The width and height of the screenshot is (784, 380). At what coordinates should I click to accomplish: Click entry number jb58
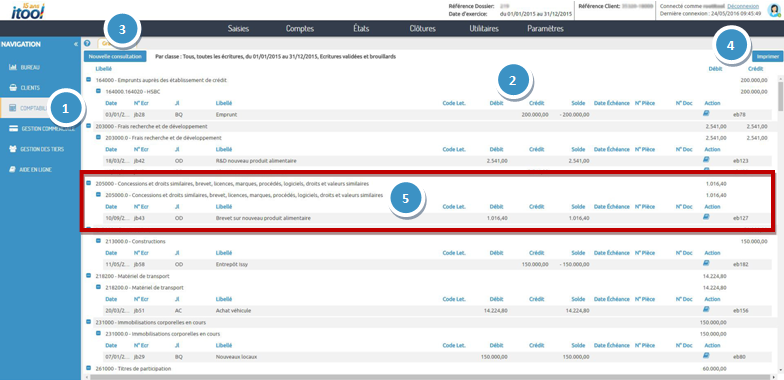pyautogui.click(x=140, y=264)
